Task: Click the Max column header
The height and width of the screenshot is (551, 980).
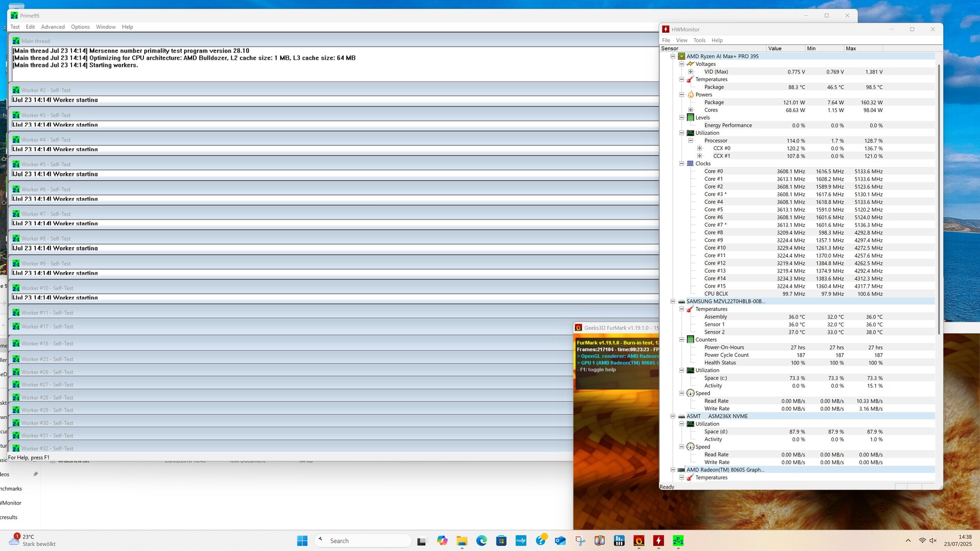Action: [863, 48]
